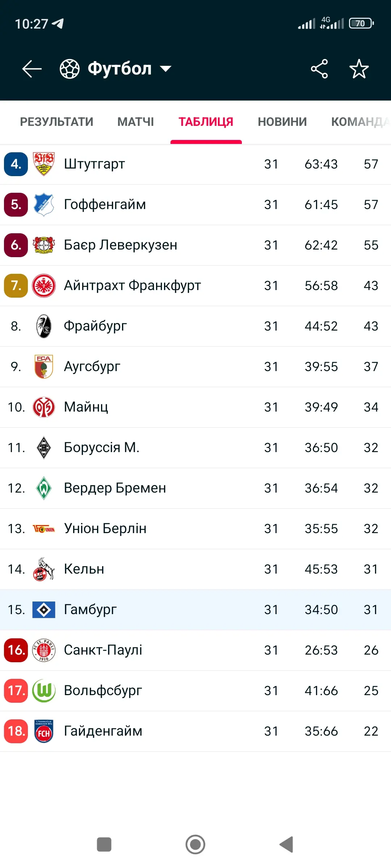Open Баєр Леверкузен team logo
391x868 pixels.
44,245
